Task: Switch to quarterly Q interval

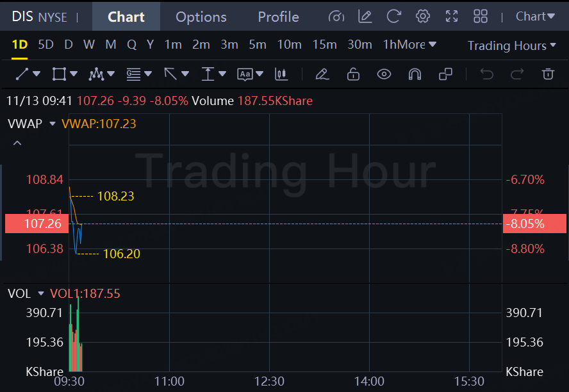Action: (132, 45)
